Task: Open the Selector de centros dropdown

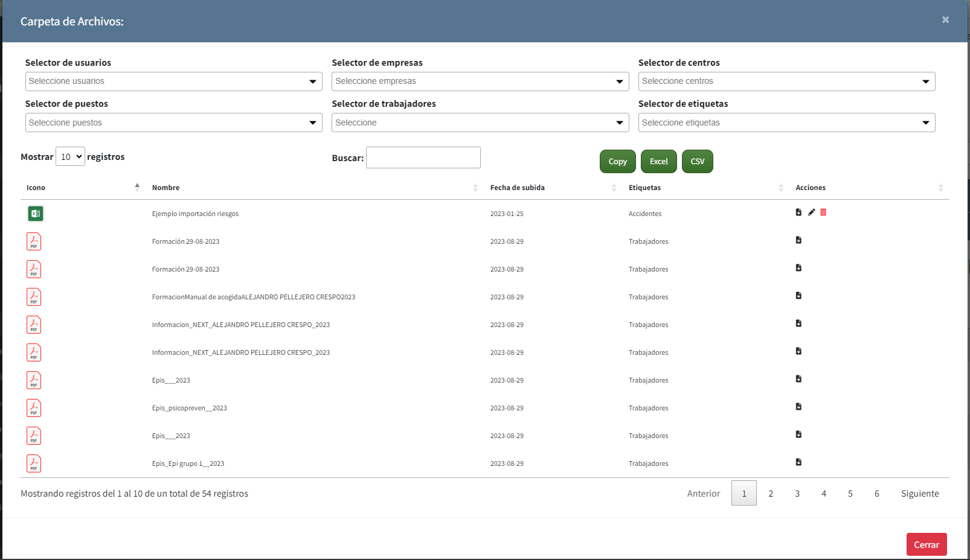Action: (786, 81)
